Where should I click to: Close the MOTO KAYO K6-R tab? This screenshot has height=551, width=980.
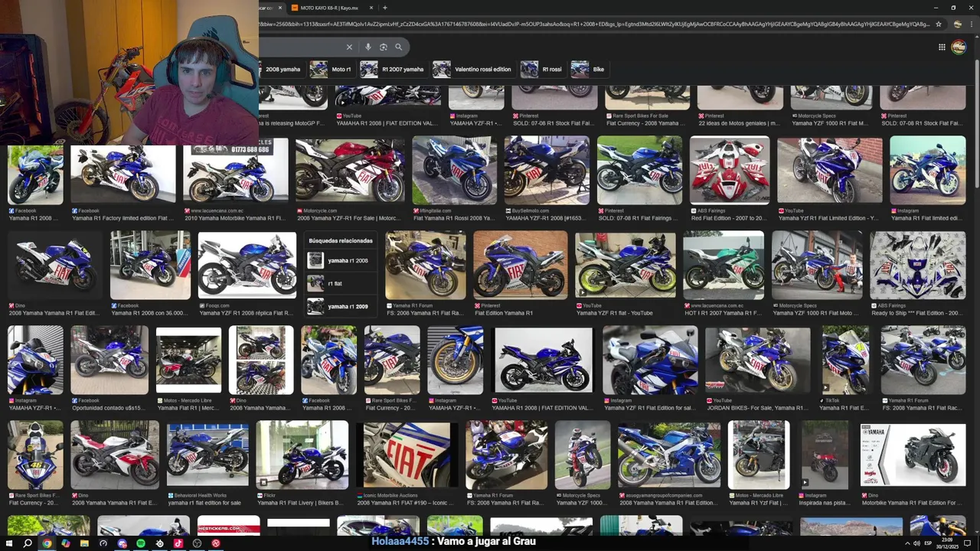(x=371, y=8)
